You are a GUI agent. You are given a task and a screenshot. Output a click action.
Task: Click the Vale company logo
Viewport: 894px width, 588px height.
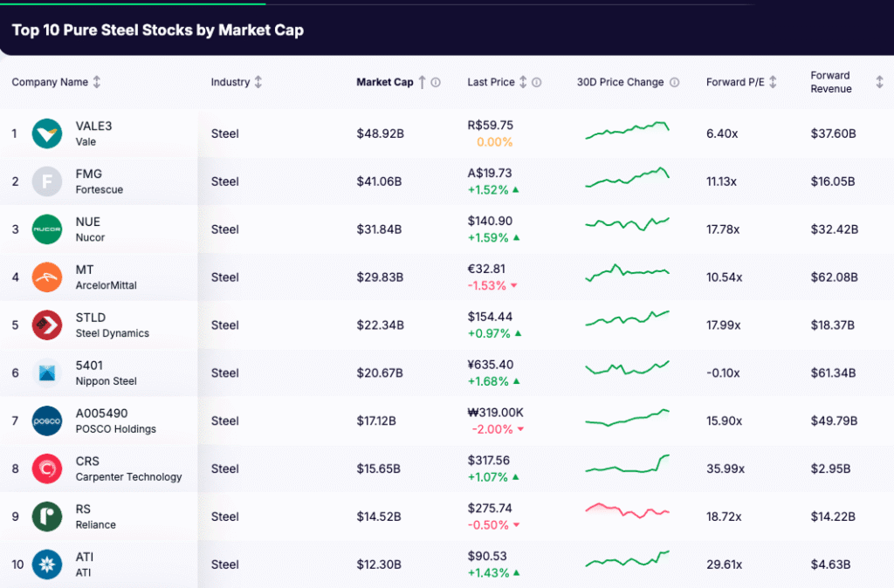[x=47, y=133]
